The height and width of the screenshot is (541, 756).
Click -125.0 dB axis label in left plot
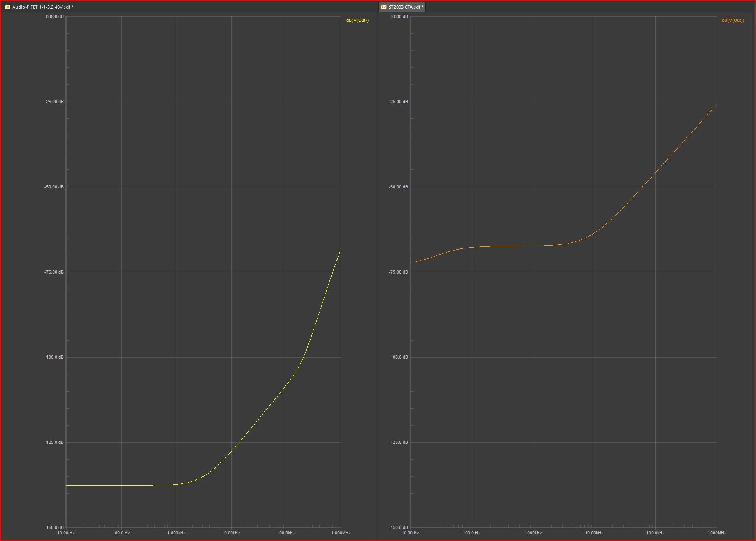click(x=54, y=442)
